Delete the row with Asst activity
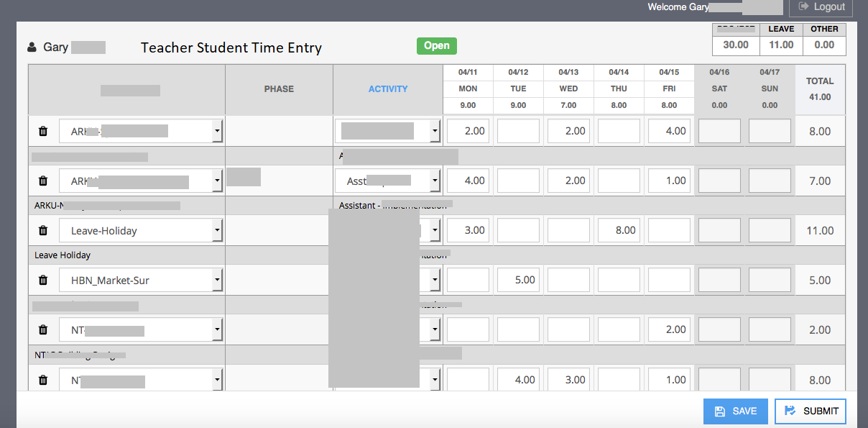This screenshot has height=428, width=868. coord(43,181)
